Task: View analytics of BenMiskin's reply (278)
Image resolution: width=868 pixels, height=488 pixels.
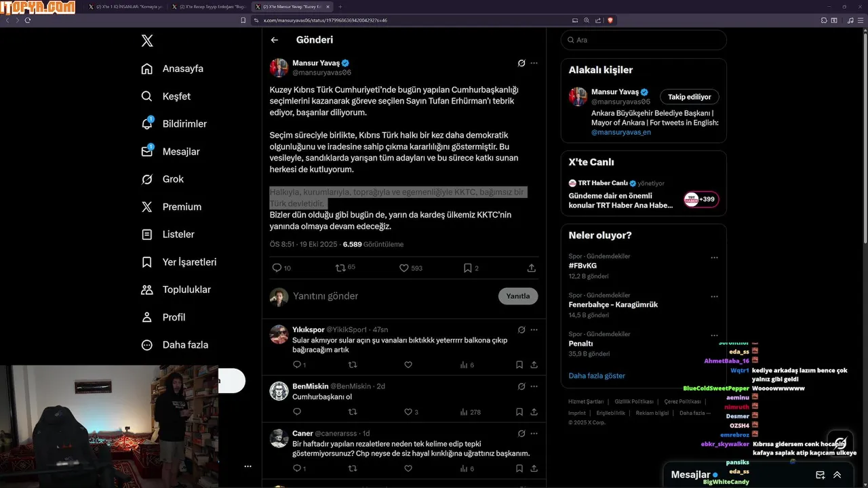Action: pyautogui.click(x=470, y=411)
